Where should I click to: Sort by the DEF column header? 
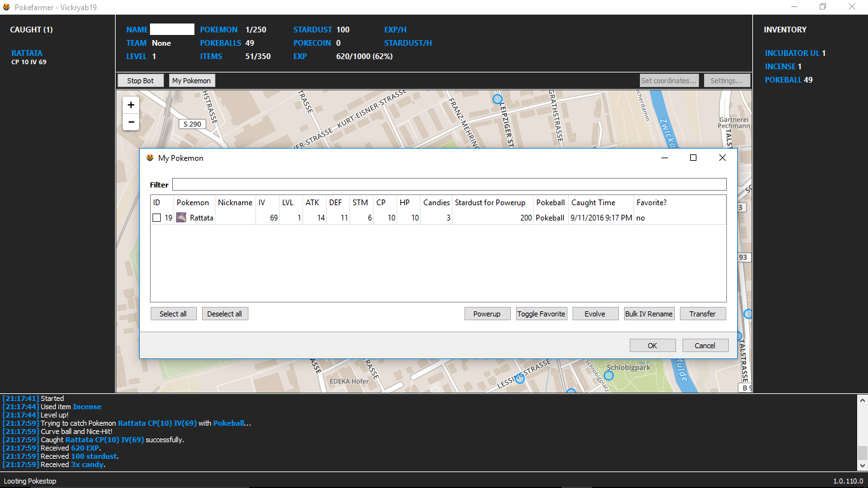338,203
